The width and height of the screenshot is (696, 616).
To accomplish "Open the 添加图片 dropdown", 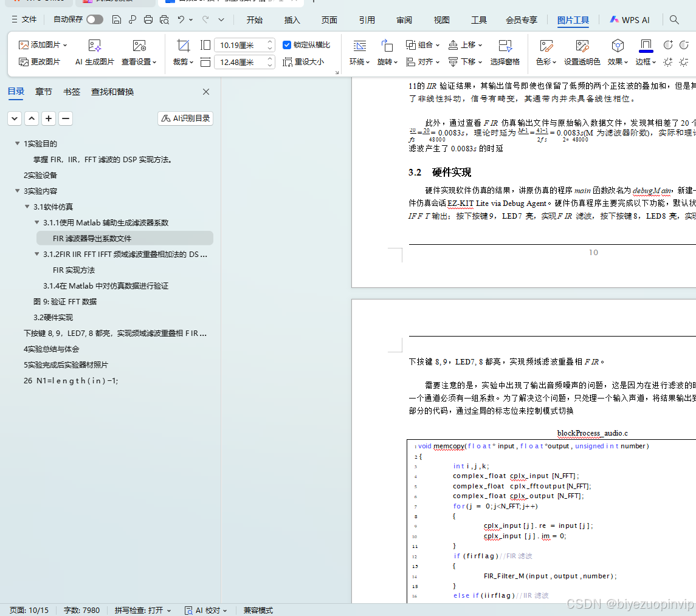I will pos(43,45).
